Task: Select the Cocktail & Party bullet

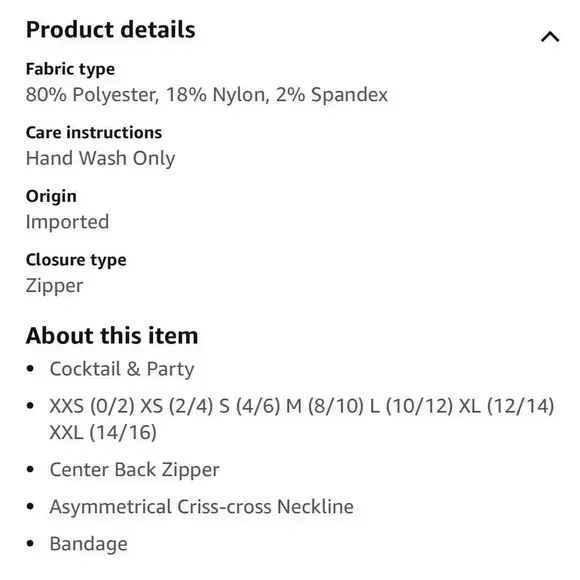Action: tap(122, 369)
